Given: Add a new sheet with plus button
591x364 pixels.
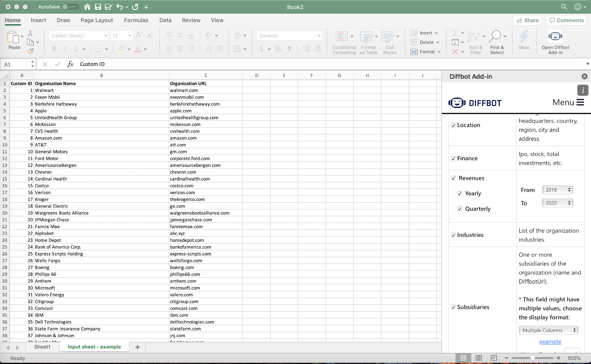Looking at the screenshot, I should [137, 347].
